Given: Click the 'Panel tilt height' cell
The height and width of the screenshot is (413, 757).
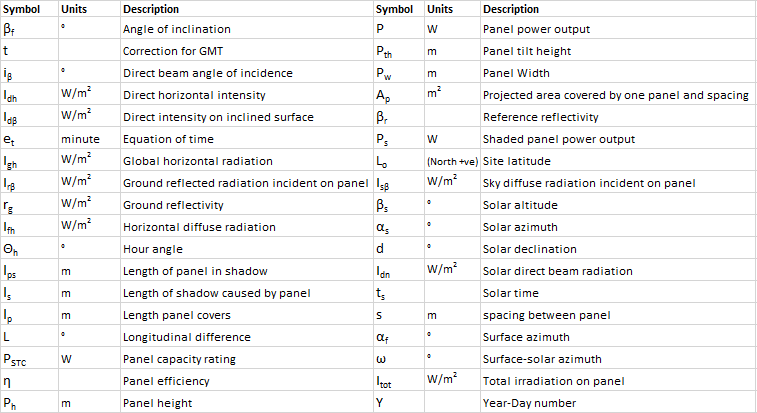Looking at the screenshot, I should tap(618, 51).
